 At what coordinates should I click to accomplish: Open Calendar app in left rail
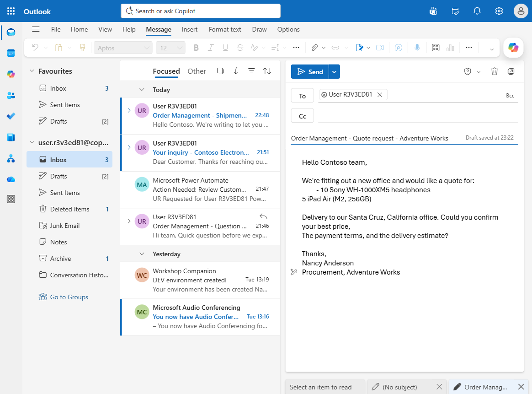pos(11,54)
